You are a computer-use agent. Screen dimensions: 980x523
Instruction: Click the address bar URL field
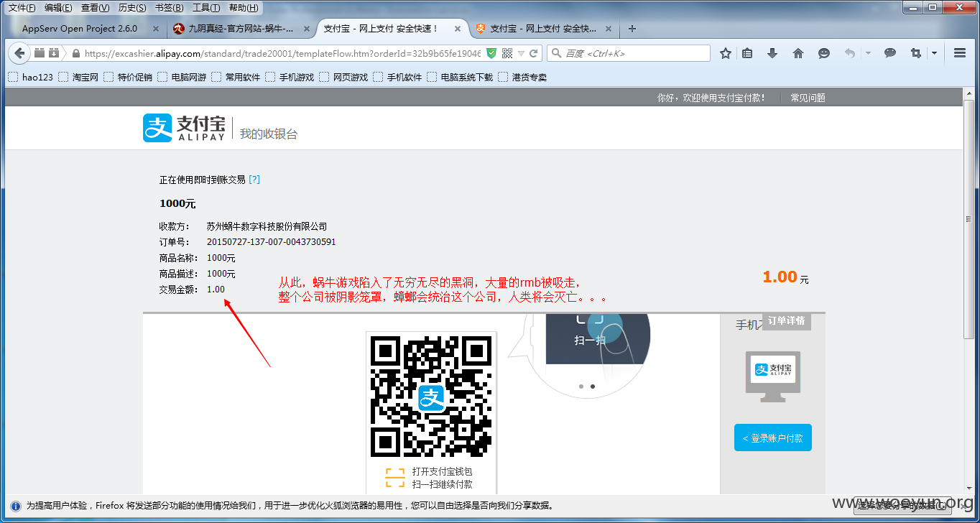282,53
